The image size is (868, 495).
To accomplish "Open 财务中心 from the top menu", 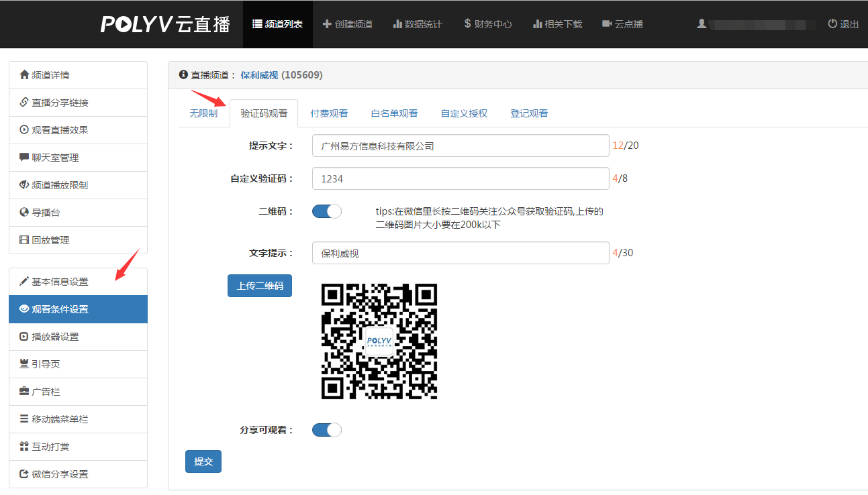I will (487, 24).
